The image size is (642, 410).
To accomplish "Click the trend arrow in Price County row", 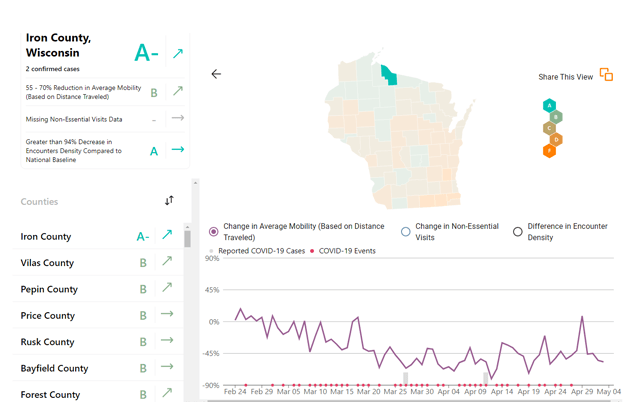I will pyautogui.click(x=167, y=315).
